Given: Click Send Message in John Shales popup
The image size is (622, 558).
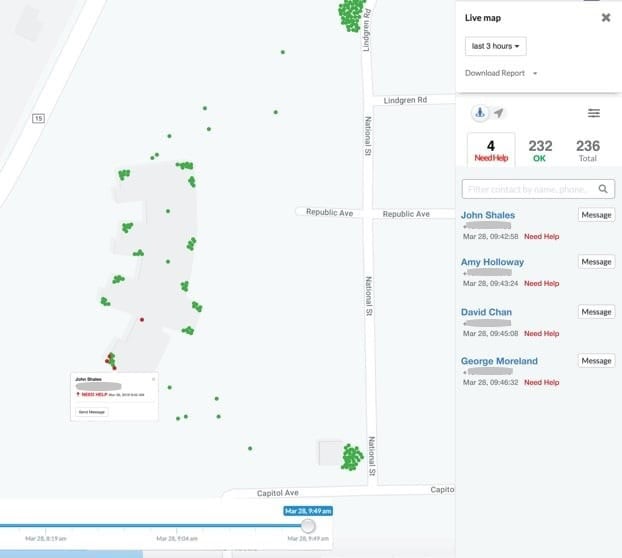Looking at the screenshot, I should tap(92, 412).
